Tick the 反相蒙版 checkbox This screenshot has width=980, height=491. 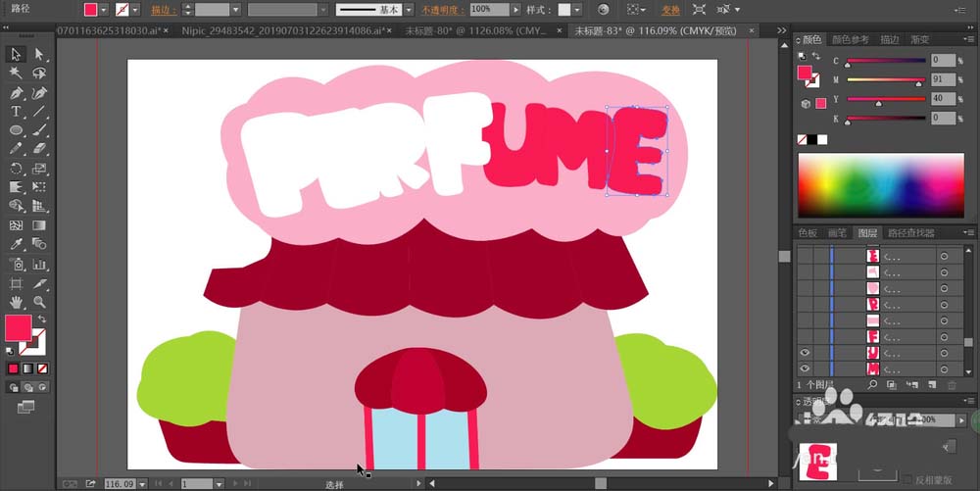point(908,479)
